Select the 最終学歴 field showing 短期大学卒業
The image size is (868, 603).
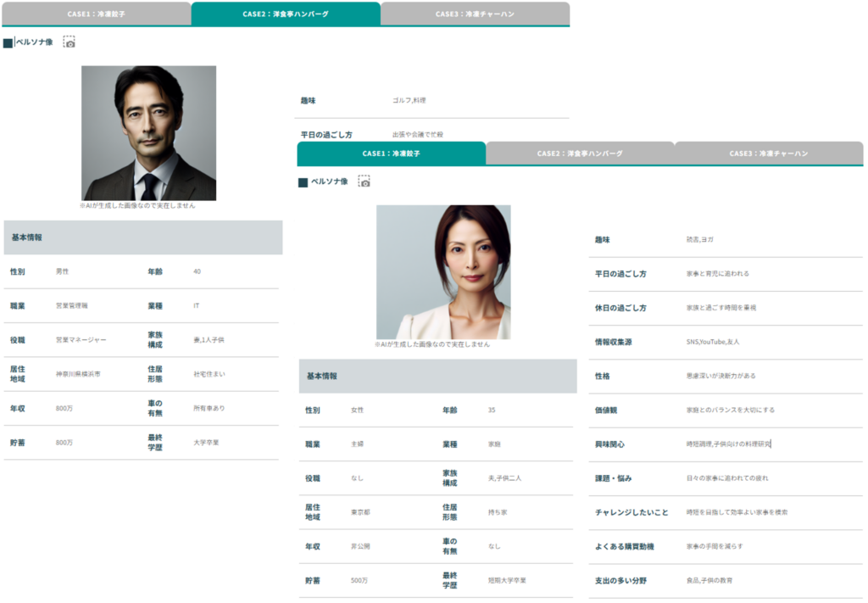(507, 581)
